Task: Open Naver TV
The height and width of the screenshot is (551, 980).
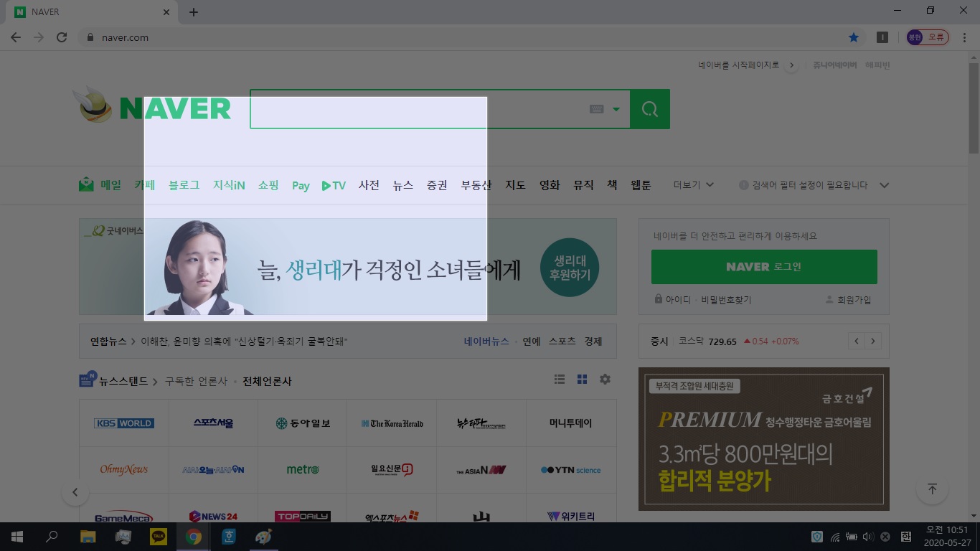Action: point(334,185)
